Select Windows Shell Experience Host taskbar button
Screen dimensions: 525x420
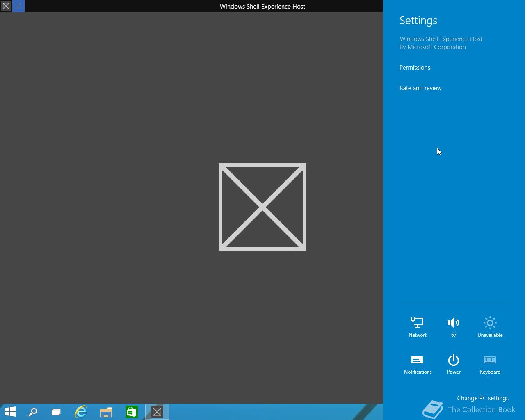pos(157,412)
